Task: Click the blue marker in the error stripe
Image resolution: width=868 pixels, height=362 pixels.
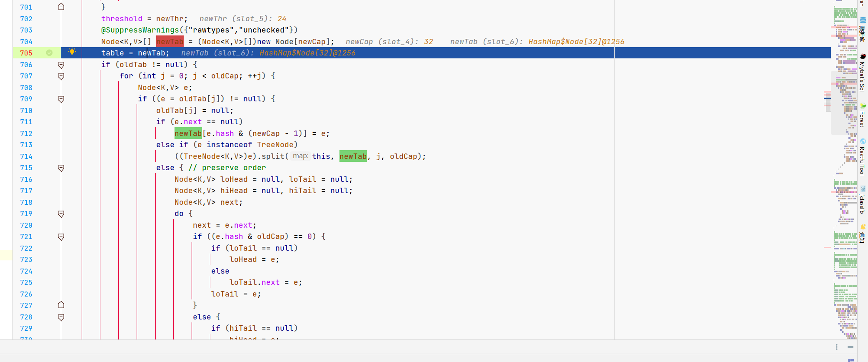Action: point(827,98)
